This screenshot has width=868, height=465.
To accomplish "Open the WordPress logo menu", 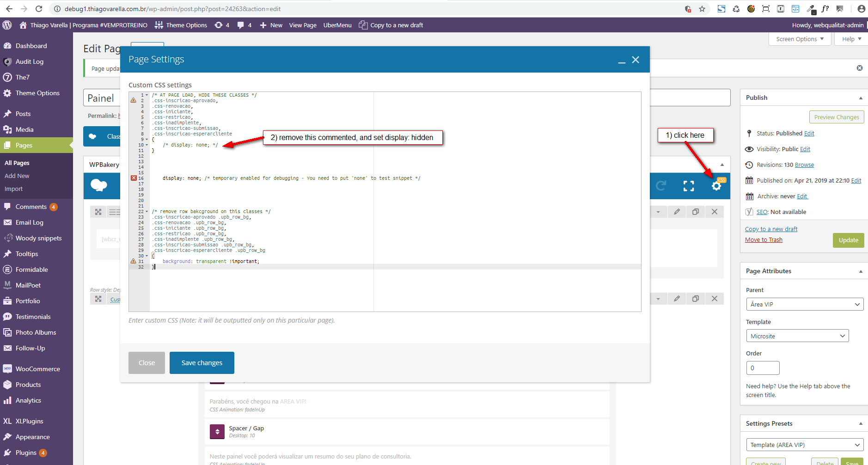I will pyautogui.click(x=7, y=25).
